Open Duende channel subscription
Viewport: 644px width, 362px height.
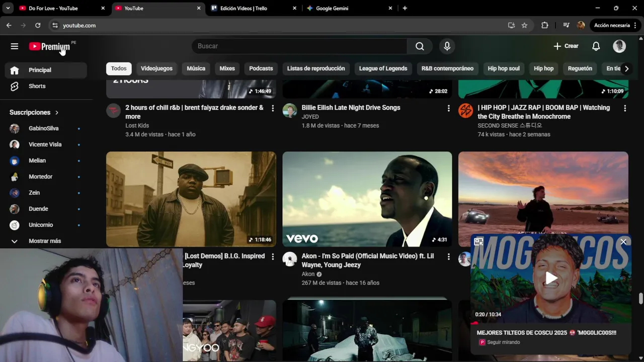(46, 209)
